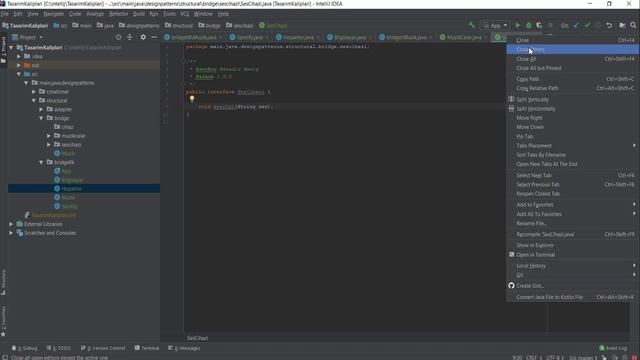Click UTF-8 encoding in status bar

(553, 358)
